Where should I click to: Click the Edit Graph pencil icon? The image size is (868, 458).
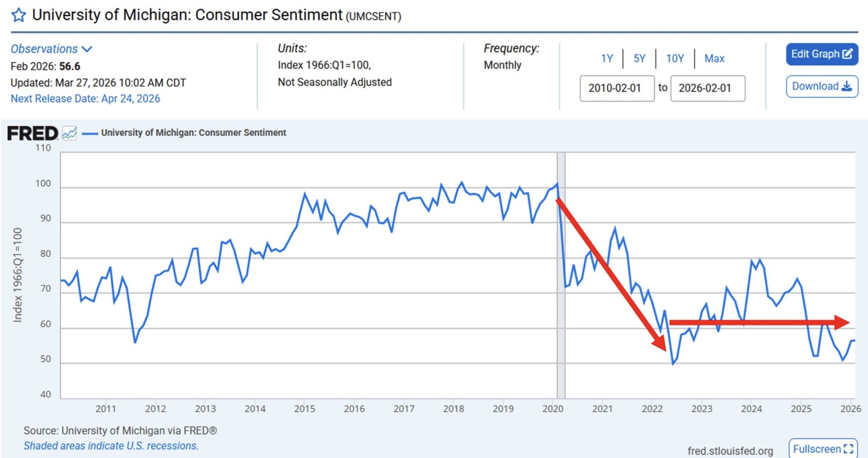[x=847, y=54]
